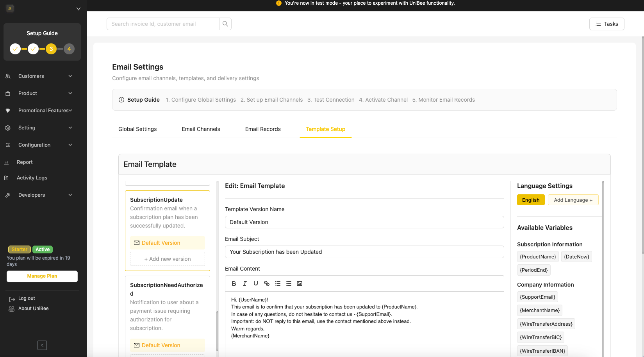
Task: Expand the Developers sidebar section
Action: [31, 195]
